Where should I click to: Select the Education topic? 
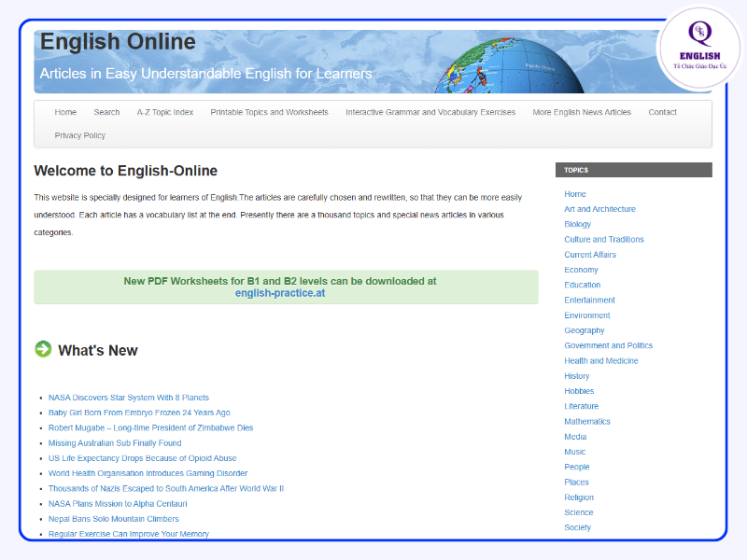[x=583, y=286]
